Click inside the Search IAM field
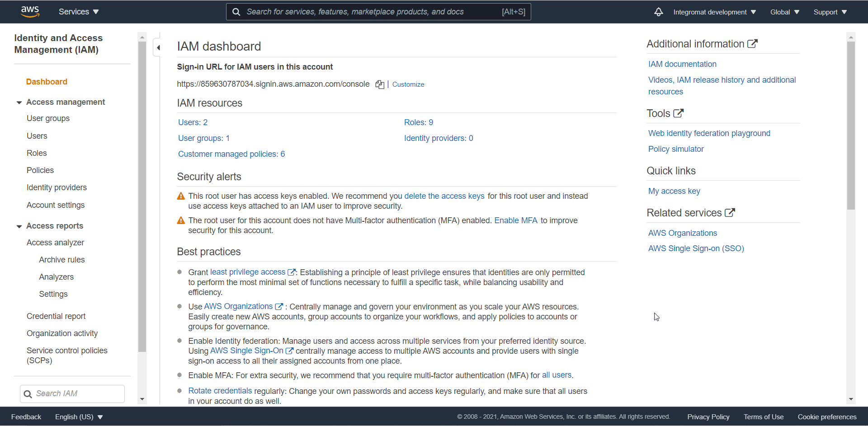The image size is (868, 426). (72, 393)
